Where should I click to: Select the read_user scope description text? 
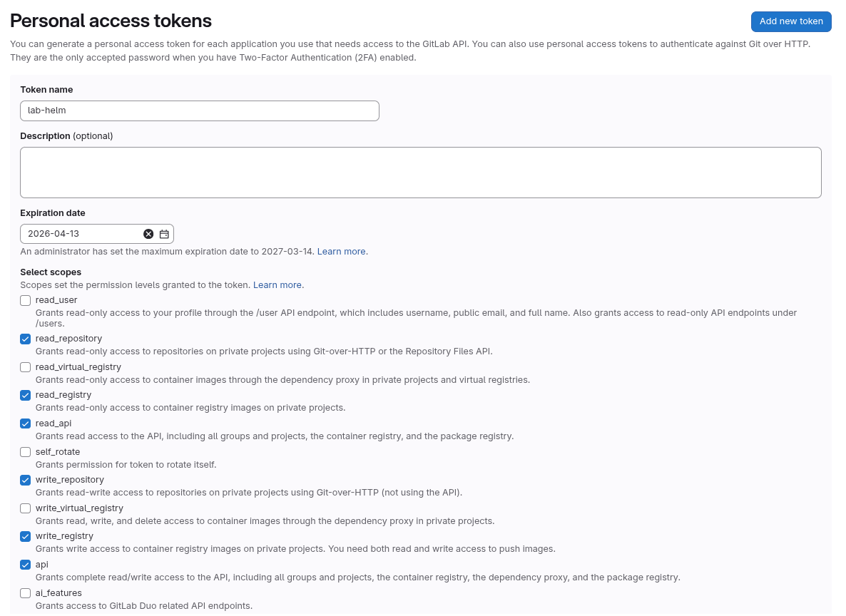[416, 317]
